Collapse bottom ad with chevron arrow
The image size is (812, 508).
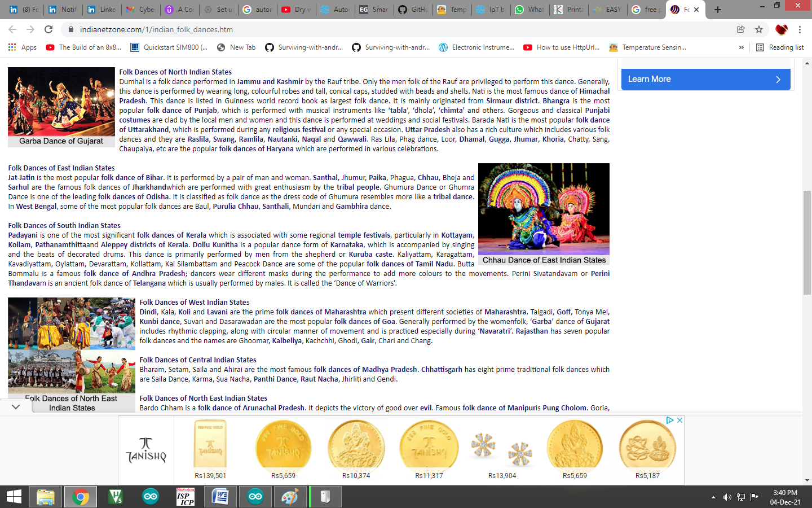coord(16,406)
